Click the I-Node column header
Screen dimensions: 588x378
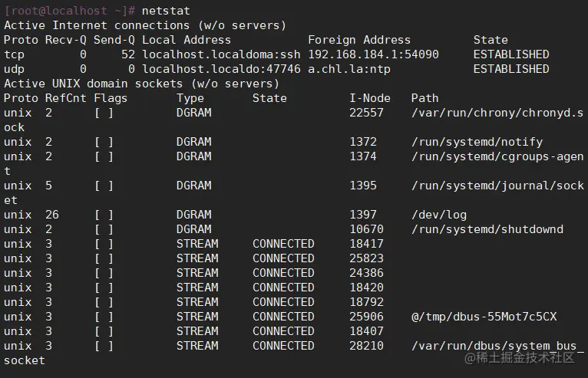[x=370, y=98]
